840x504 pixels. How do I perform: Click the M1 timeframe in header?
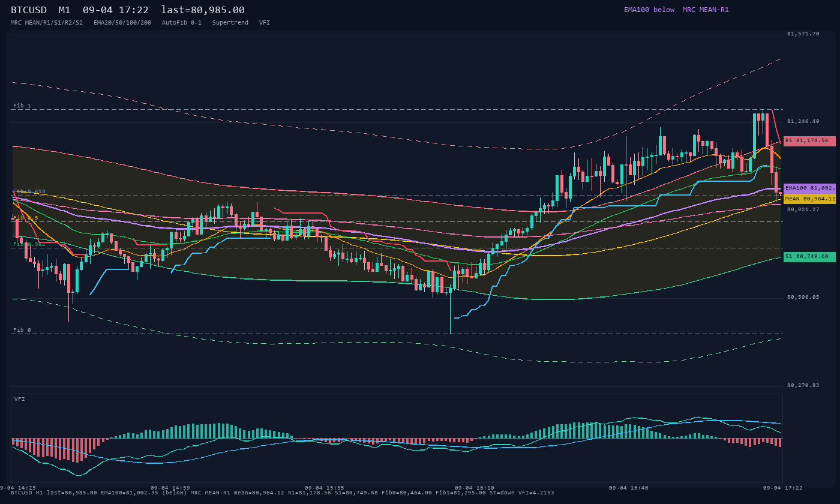[x=64, y=10]
